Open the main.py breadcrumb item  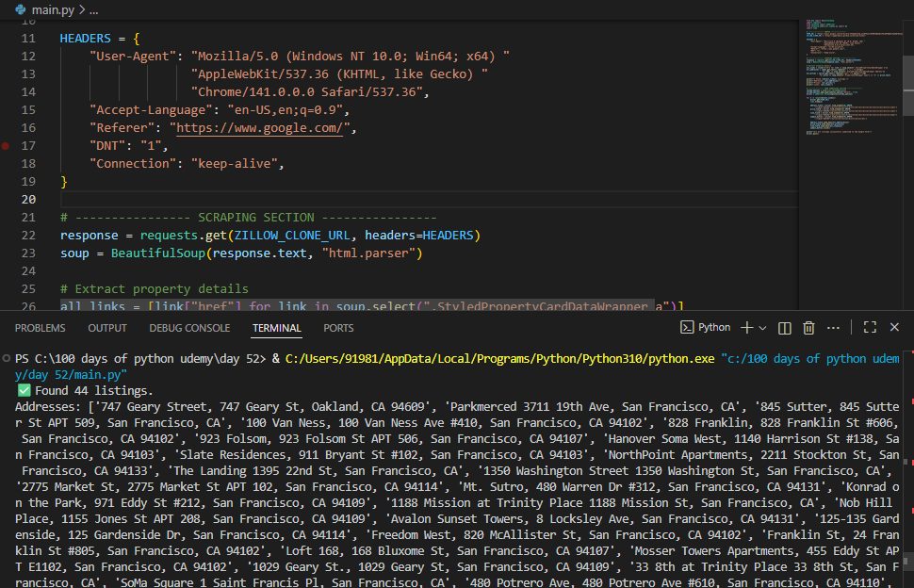coord(53,10)
